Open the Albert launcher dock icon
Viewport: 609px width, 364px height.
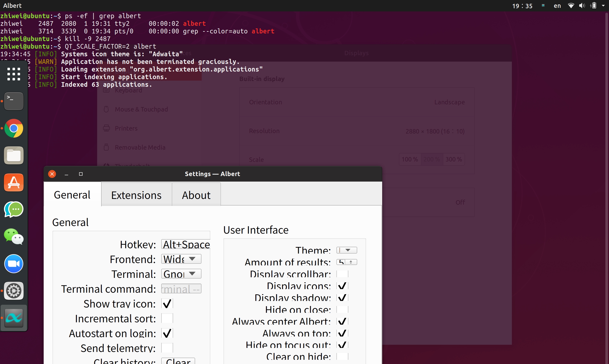[x=14, y=317]
